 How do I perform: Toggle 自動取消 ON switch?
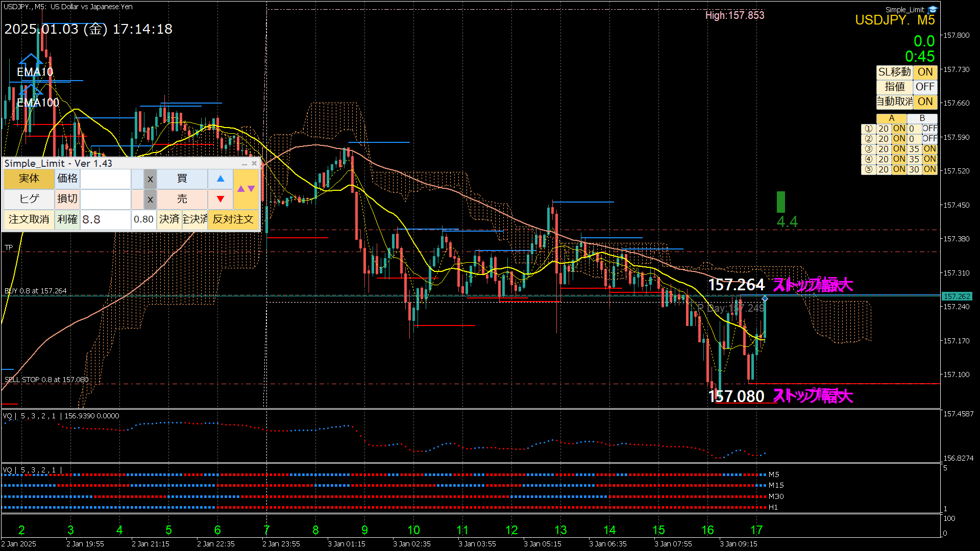(925, 102)
